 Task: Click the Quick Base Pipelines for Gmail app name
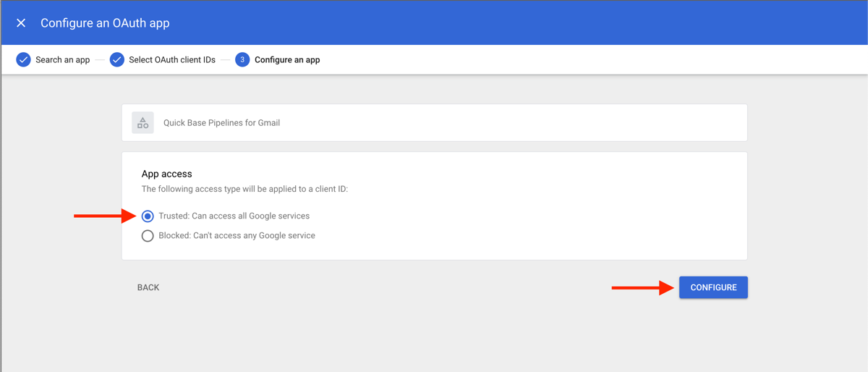[x=221, y=122]
